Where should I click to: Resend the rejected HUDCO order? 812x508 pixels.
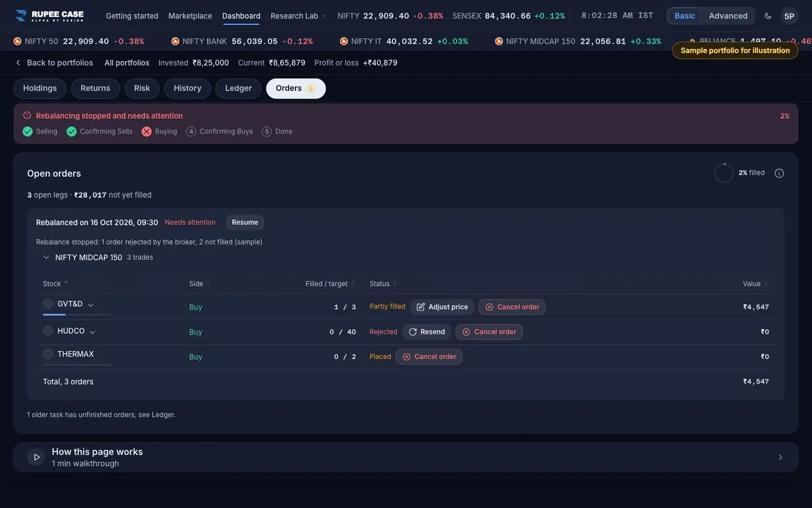(427, 332)
